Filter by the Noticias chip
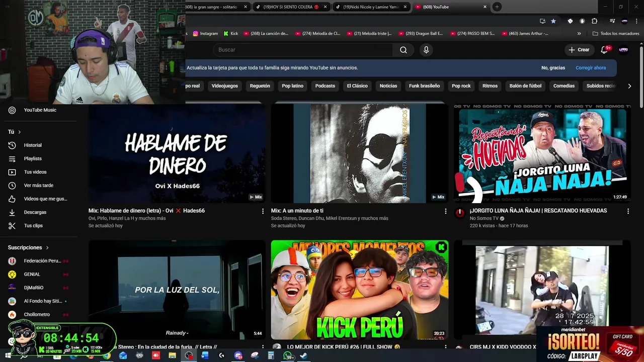This screenshot has width=644, height=362. [x=388, y=86]
